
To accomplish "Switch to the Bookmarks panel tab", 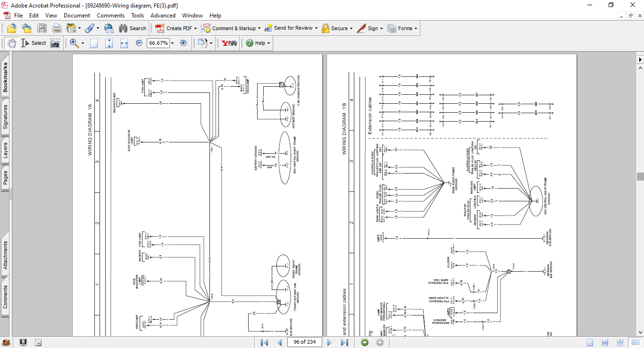I will tap(5, 78).
